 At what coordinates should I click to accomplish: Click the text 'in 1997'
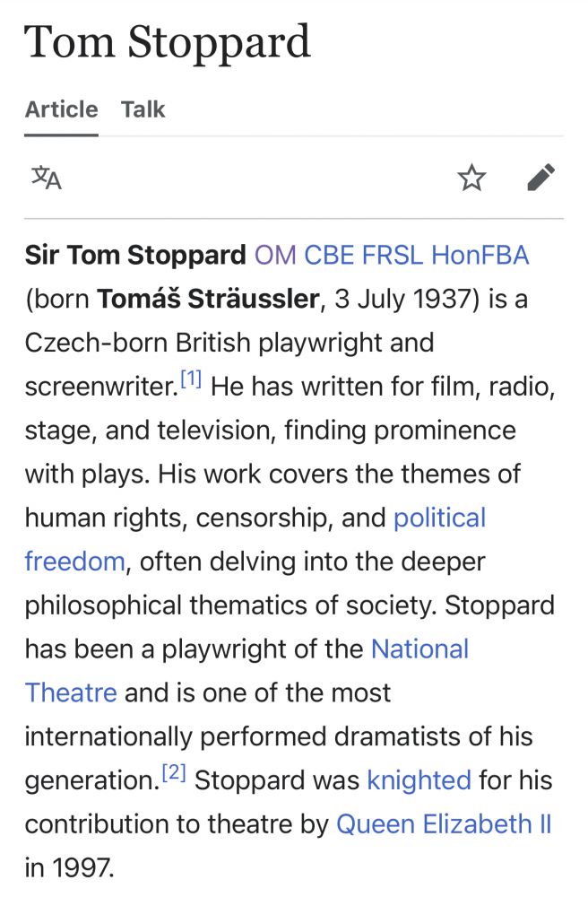pyautogui.click(x=69, y=868)
